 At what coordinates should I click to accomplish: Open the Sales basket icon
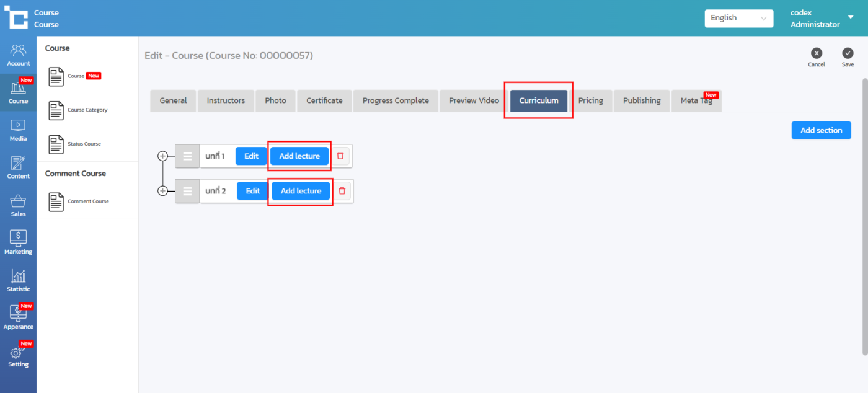coord(18,205)
